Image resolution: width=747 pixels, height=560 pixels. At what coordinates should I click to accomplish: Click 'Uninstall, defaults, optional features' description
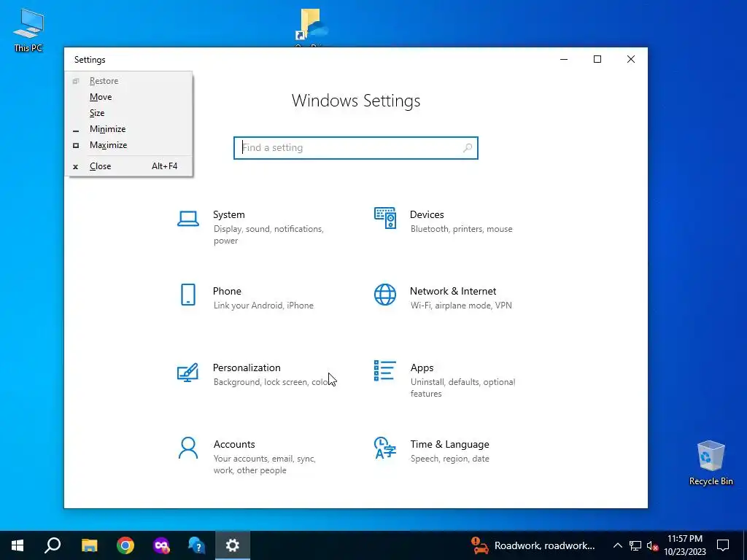click(463, 388)
